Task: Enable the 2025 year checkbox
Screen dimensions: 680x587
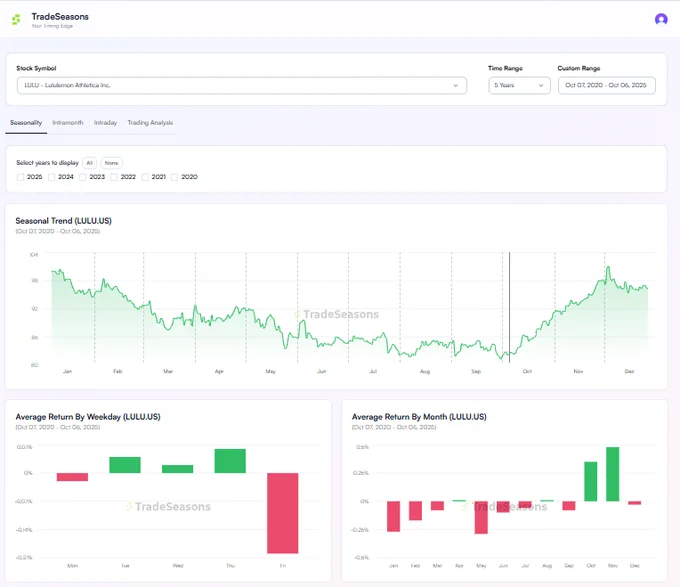Action: tap(20, 177)
